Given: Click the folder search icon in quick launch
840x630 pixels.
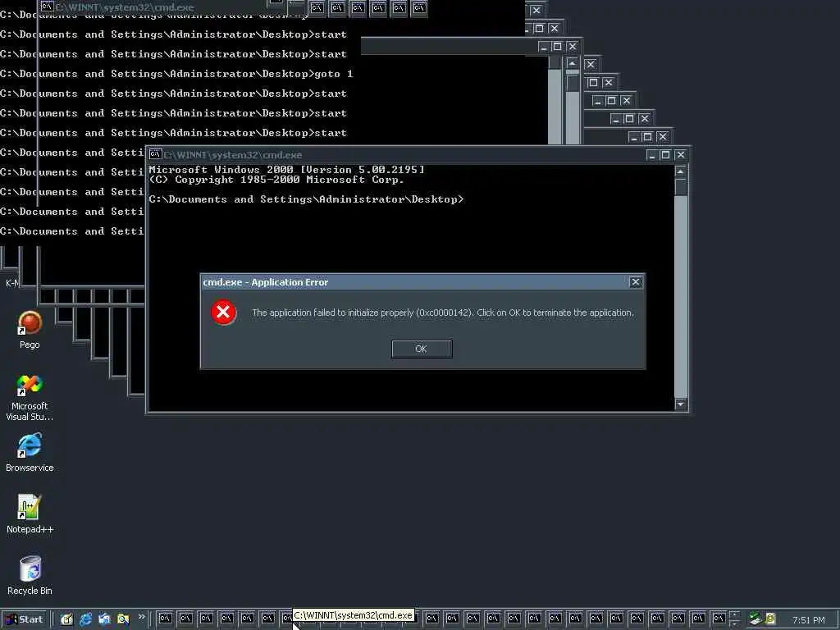Looking at the screenshot, I should 123,619.
